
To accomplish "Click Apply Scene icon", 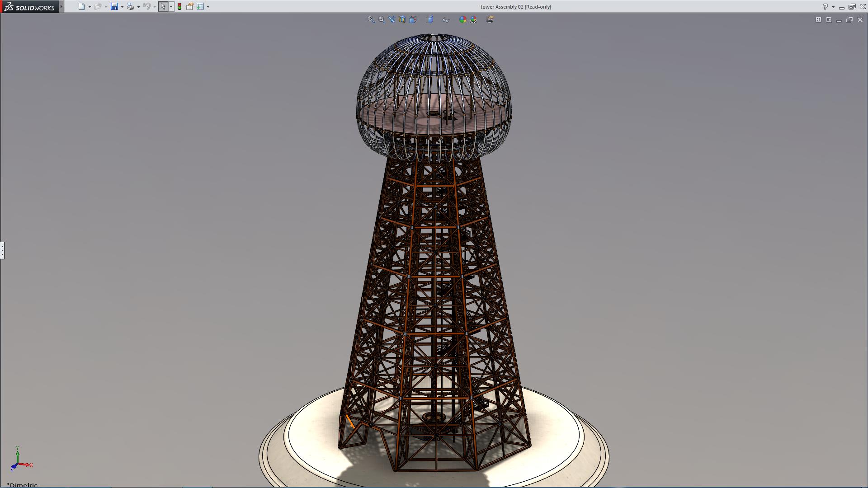I will (x=473, y=19).
